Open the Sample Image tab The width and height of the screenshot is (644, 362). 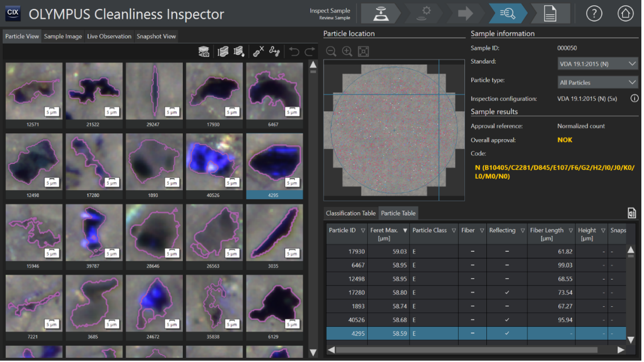(63, 36)
